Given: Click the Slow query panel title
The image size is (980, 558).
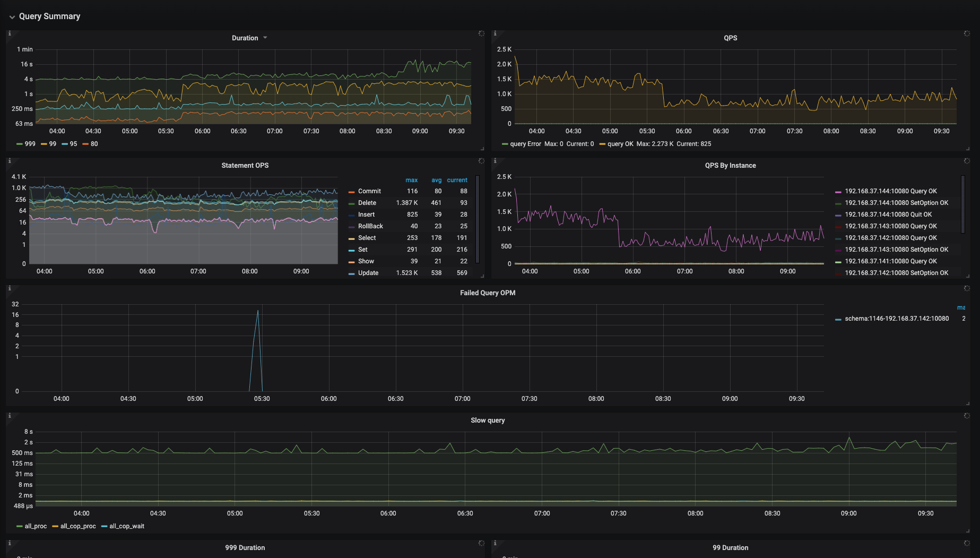Looking at the screenshot, I should 487,420.
